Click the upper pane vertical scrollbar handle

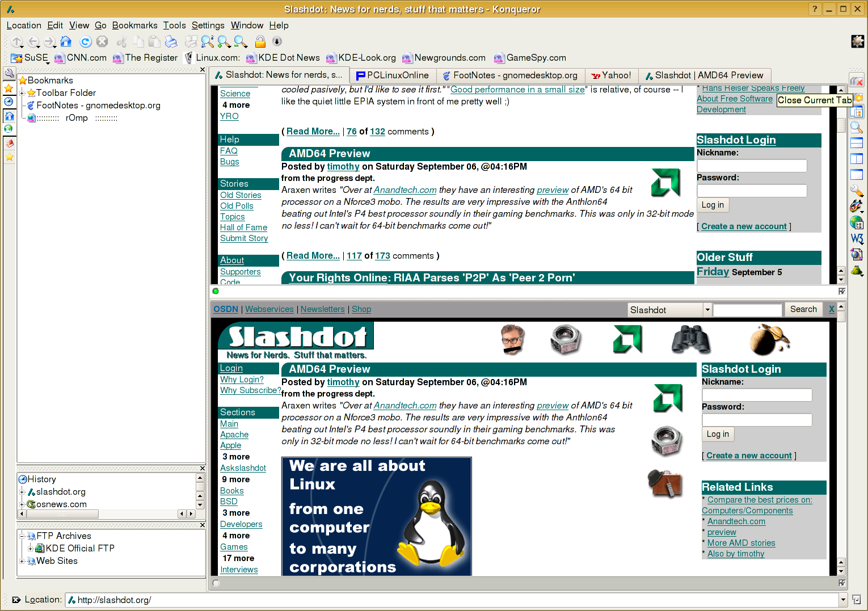click(841, 125)
